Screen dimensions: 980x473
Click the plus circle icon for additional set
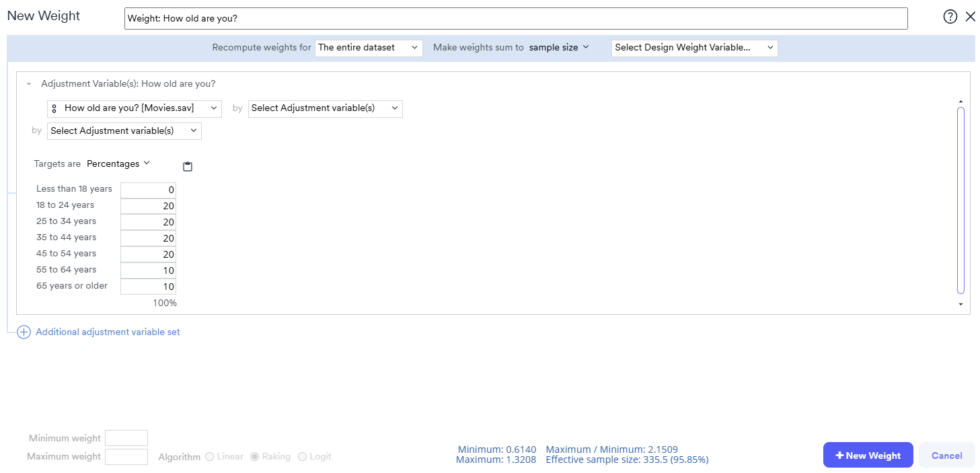coord(24,332)
